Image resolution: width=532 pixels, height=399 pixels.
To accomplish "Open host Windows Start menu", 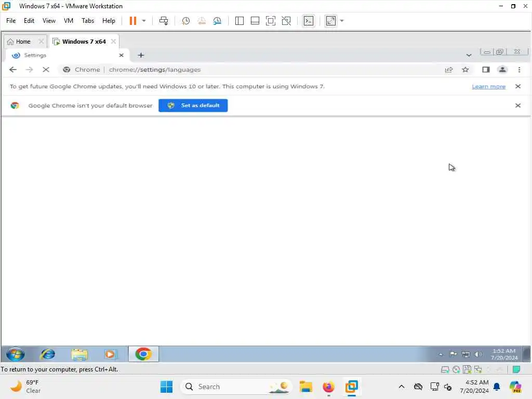I will [166, 387].
